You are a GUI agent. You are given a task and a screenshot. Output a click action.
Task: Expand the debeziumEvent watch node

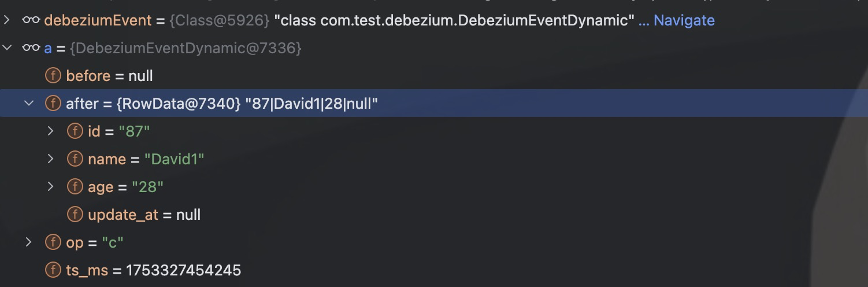7,20
